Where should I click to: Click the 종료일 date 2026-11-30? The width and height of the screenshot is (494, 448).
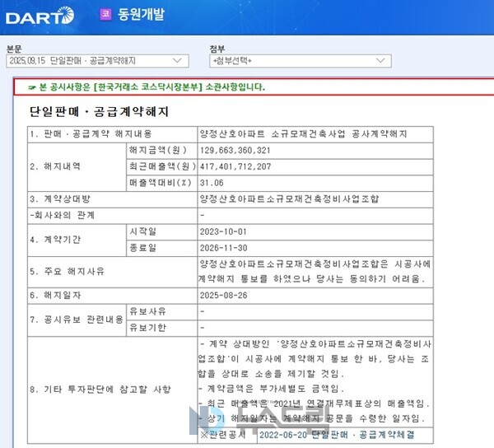(224, 245)
